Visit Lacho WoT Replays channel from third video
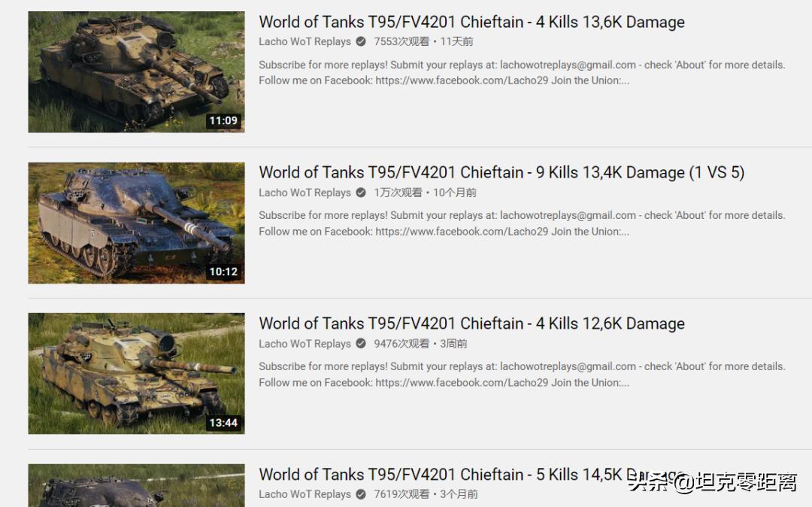 pos(305,343)
